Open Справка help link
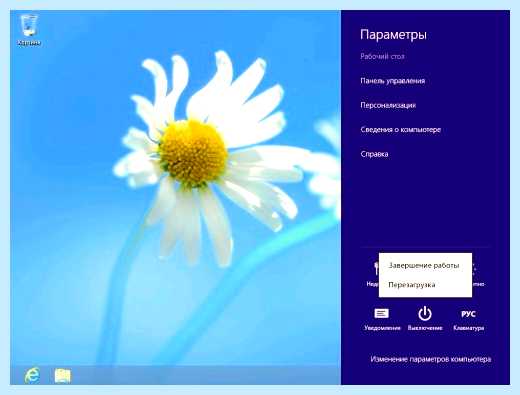The image size is (520, 395). click(374, 154)
